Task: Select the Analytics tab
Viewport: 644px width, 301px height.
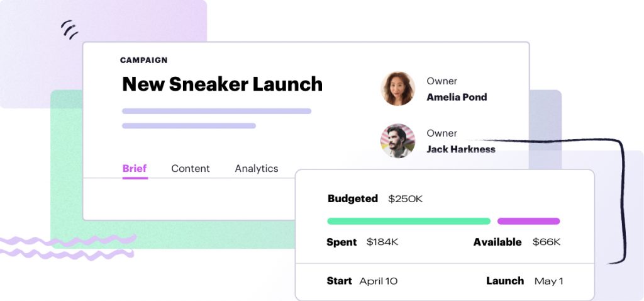Action: click(257, 169)
